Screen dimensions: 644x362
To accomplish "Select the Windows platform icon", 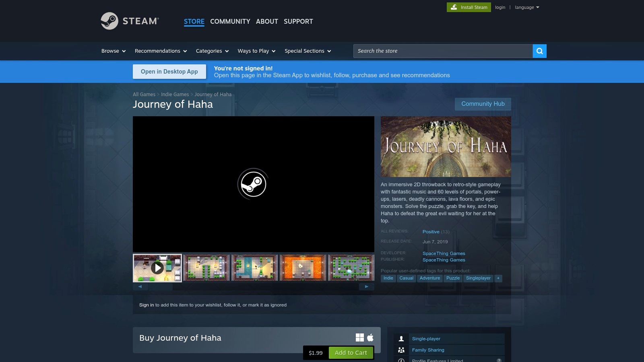I will tap(359, 337).
